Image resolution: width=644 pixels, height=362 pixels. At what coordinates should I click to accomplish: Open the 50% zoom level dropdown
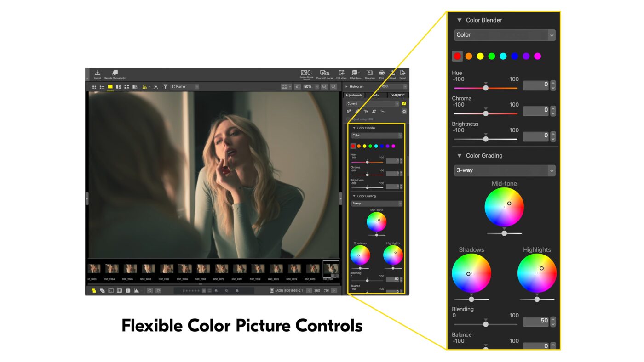pyautogui.click(x=310, y=87)
